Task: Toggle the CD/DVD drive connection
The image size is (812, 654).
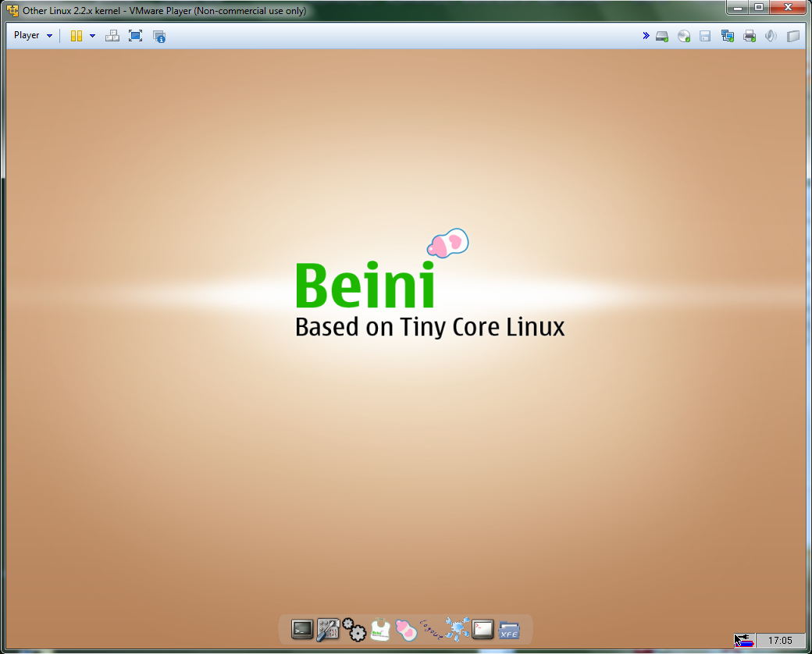Action: (684, 36)
